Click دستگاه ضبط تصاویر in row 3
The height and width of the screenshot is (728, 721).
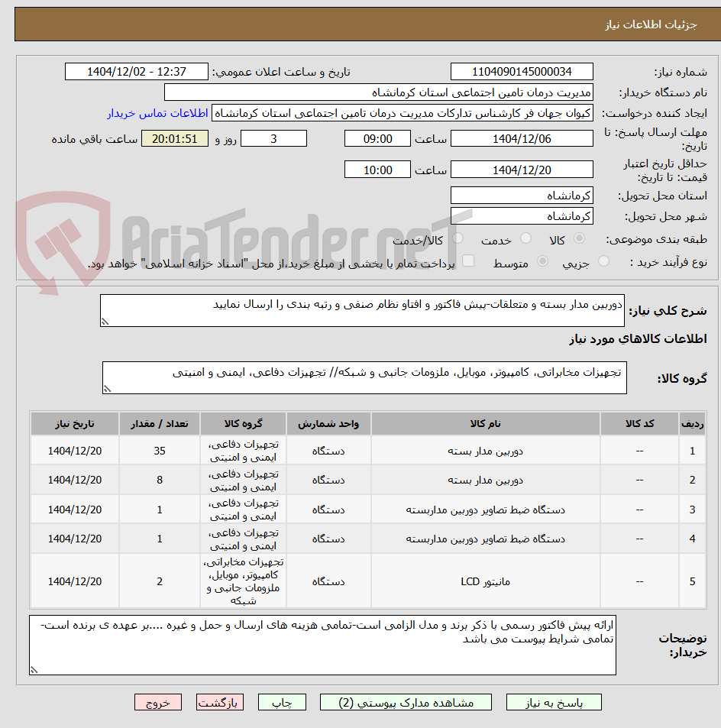(x=485, y=510)
